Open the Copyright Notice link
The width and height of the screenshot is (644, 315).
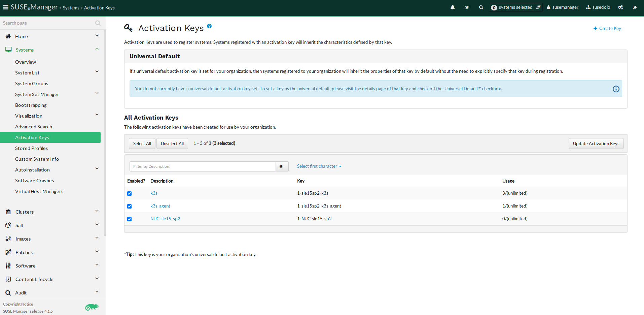tap(18, 304)
